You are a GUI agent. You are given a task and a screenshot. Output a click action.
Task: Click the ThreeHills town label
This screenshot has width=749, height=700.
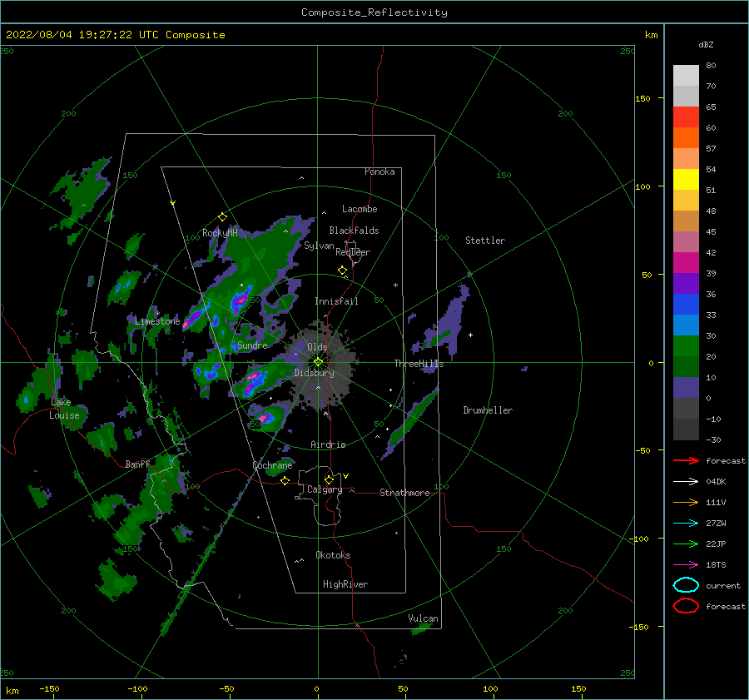coord(419,364)
